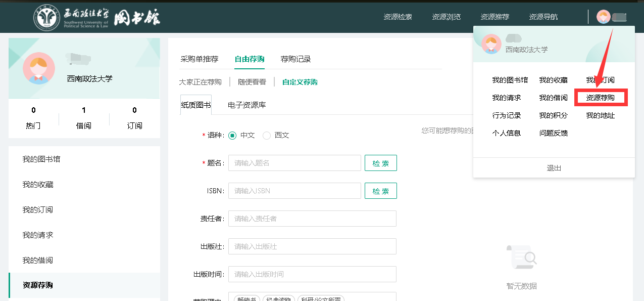Image resolution: width=644 pixels, height=301 pixels.
Task: Open 我的收藏 in left sidebar
Action: pyautogui.click(x=38, y=185)
